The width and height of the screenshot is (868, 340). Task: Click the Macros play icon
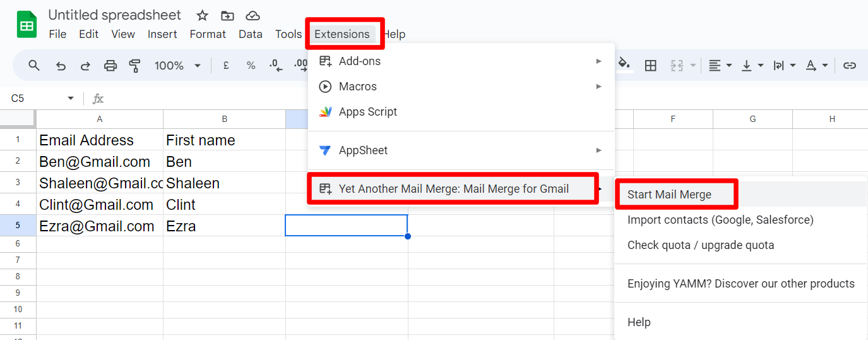click(x=325, y=87)
